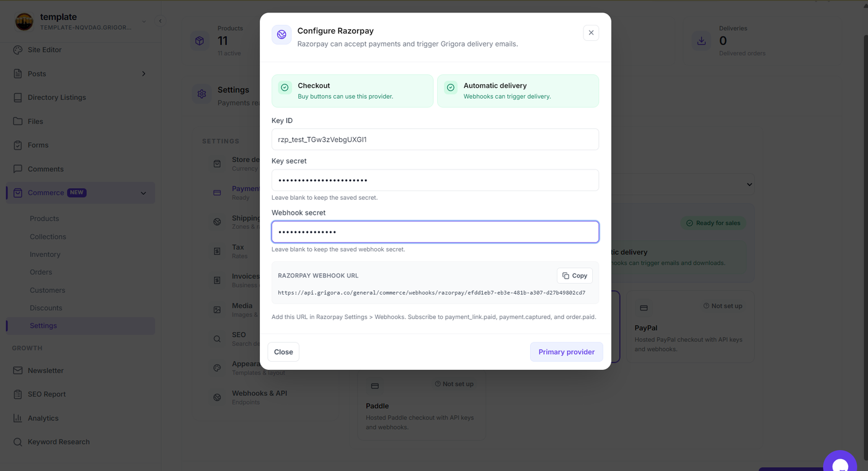Click the Comments speech bubble icon
This screenshot has width=868, height=471.
tap(17, 169)
